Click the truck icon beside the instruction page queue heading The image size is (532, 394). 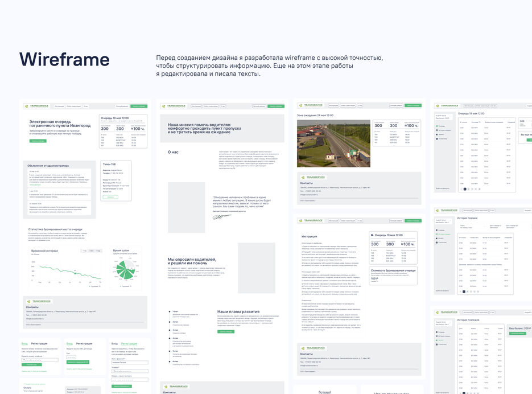(372, 235)
